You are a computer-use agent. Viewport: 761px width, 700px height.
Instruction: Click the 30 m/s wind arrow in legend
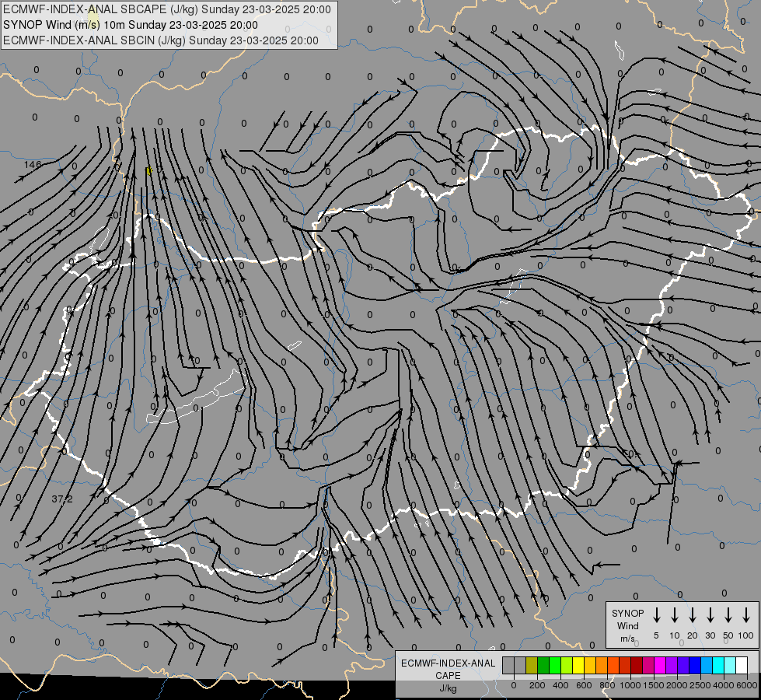pos(710,615)
